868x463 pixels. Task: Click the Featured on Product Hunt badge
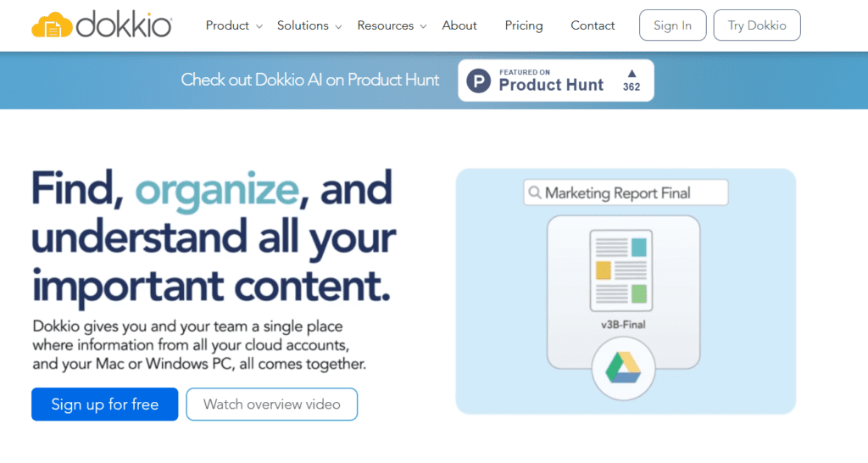(x=556, y=81)
